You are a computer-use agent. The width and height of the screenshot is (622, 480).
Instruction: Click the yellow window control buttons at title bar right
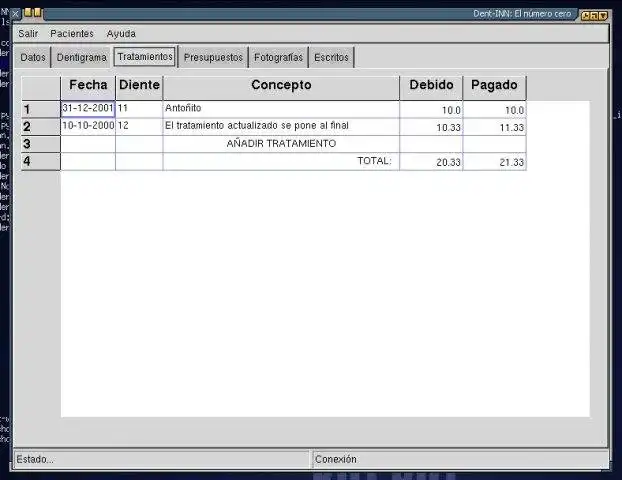[x=594, y=16]
